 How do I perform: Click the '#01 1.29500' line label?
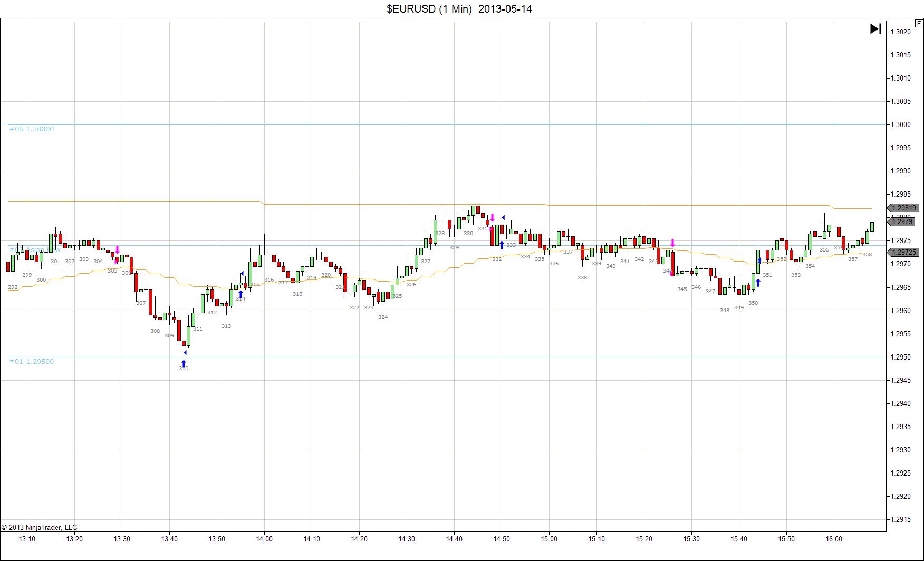click(x=32, y=362)
